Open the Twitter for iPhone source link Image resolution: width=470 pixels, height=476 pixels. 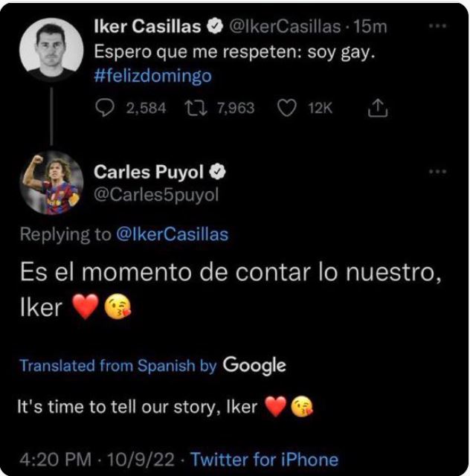coord(264,459)
